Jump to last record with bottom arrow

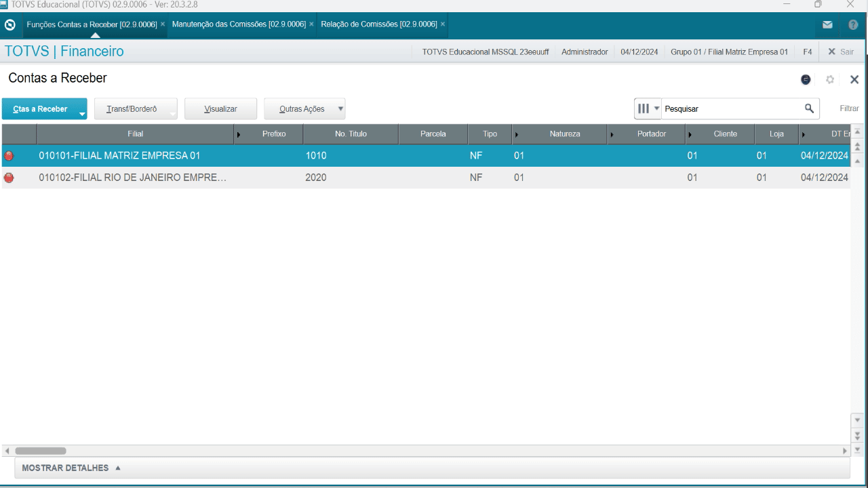(x=857, y=449)
